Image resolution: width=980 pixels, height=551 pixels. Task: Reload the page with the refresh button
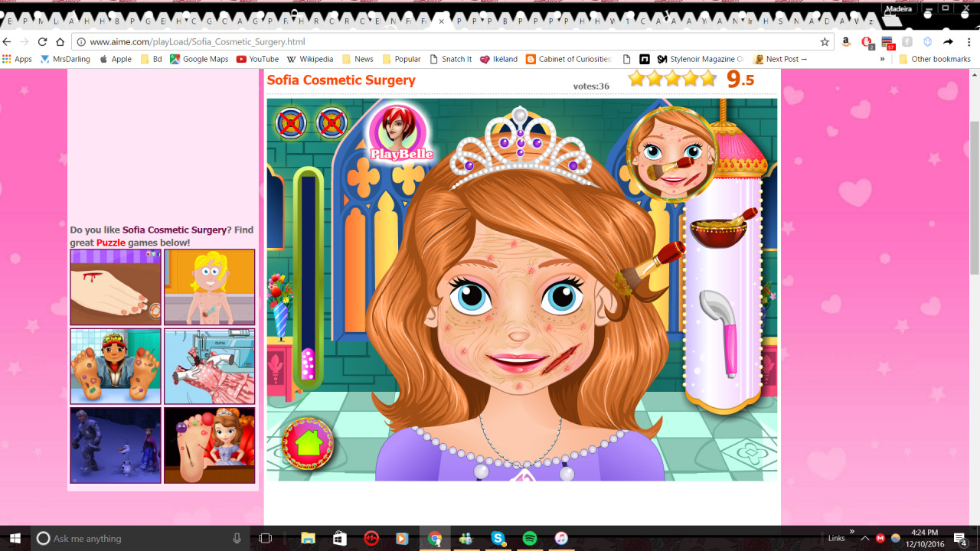pos(42,42)
